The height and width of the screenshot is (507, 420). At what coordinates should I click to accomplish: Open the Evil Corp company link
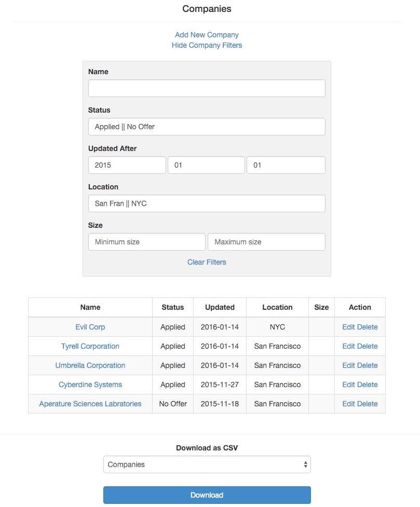coord(90,327)
